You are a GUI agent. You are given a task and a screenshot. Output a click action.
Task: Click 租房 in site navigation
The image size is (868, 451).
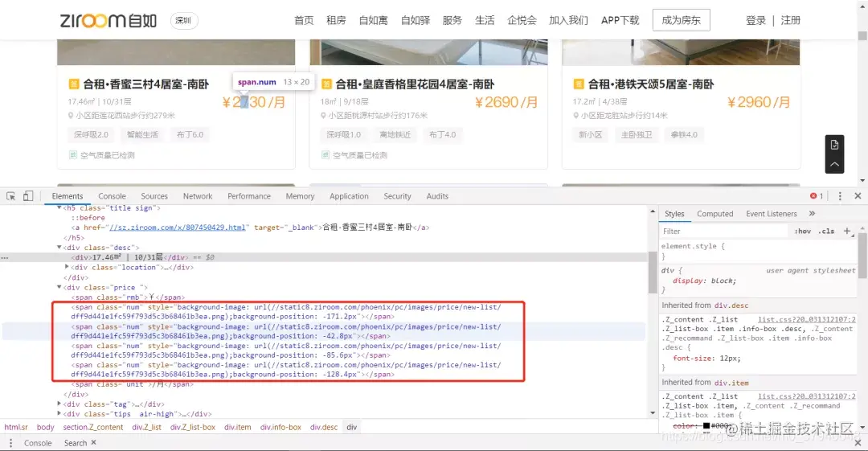336,21
